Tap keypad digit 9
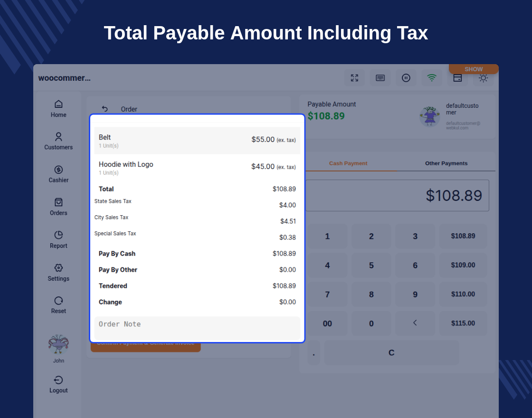532x418 pixels. 415,294
